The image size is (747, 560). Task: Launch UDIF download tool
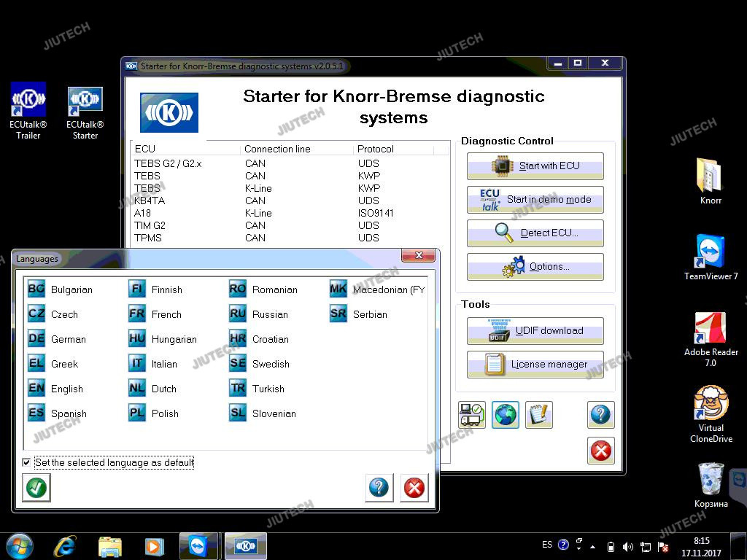[x=535, y=331]
